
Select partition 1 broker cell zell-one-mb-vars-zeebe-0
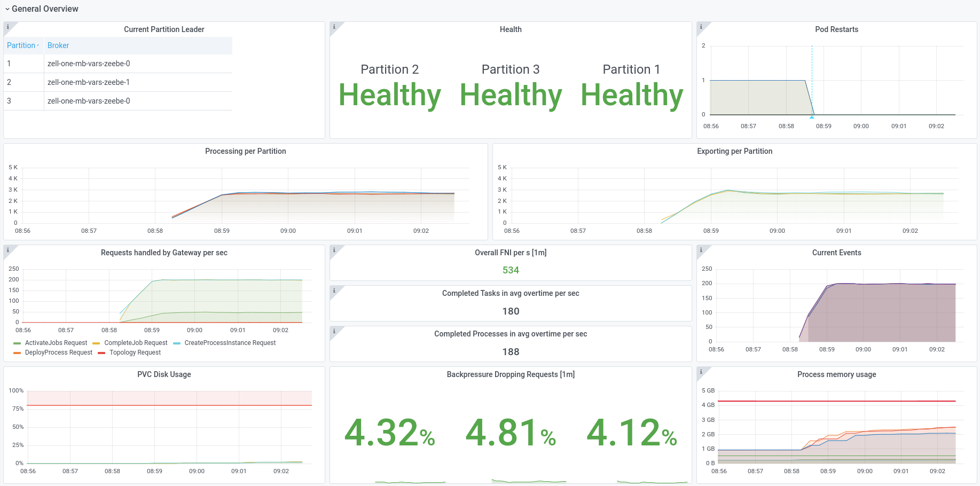coord(138,64)
